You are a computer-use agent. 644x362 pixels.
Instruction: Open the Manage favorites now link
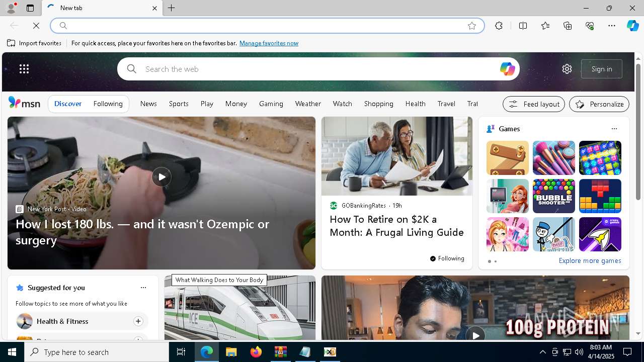pos(269,43)
